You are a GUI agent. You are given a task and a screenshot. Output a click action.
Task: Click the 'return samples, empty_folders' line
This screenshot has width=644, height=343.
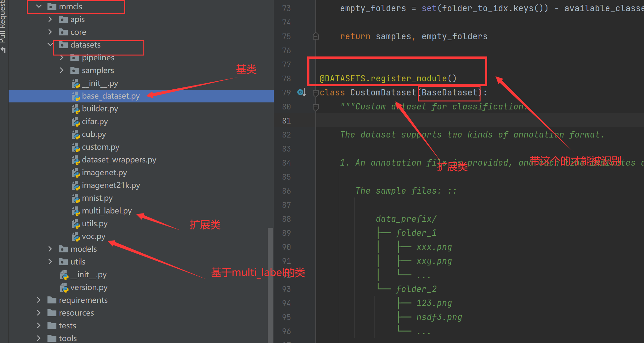point(414,36)
